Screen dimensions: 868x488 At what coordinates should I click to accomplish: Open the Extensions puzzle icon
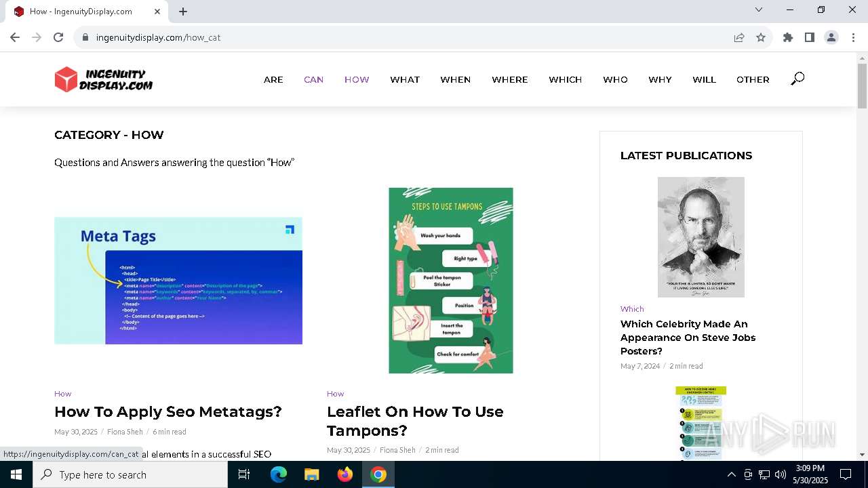click(788, 37)
